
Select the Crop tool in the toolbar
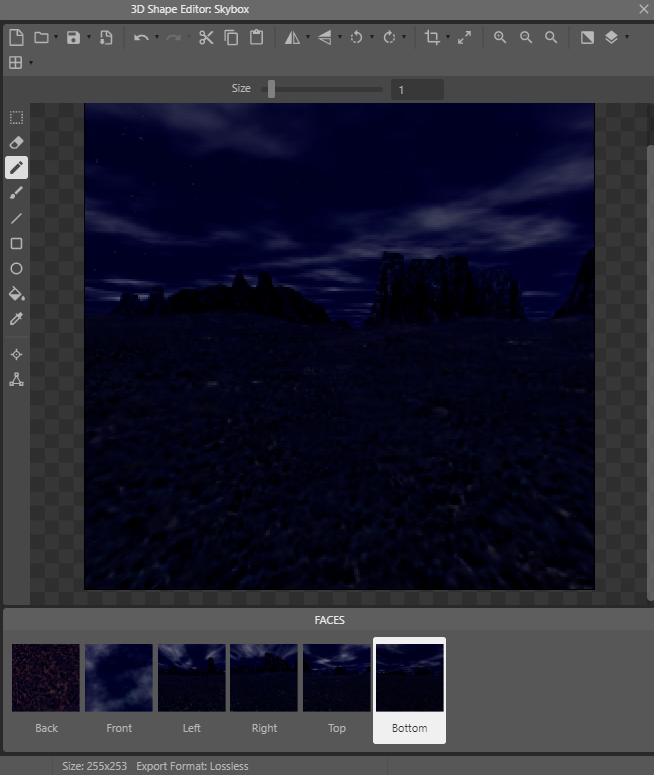(433, 38)
